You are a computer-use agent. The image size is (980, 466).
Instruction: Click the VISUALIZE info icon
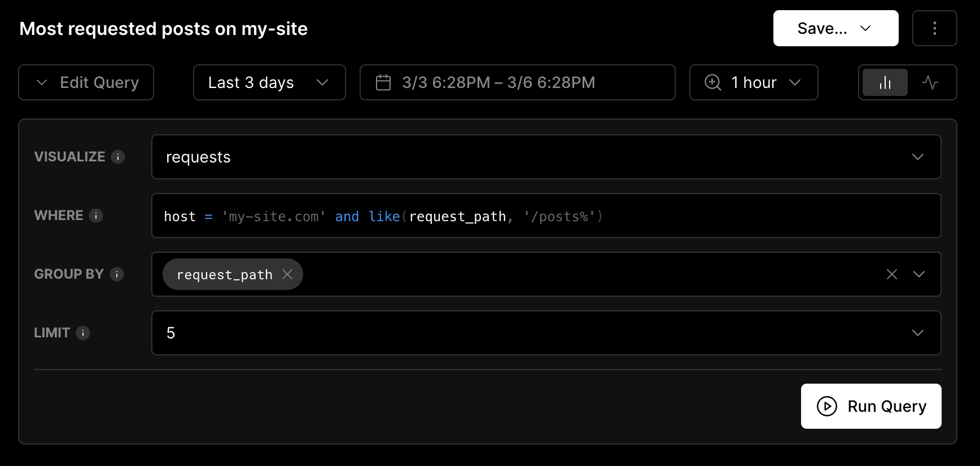(118, 157)
